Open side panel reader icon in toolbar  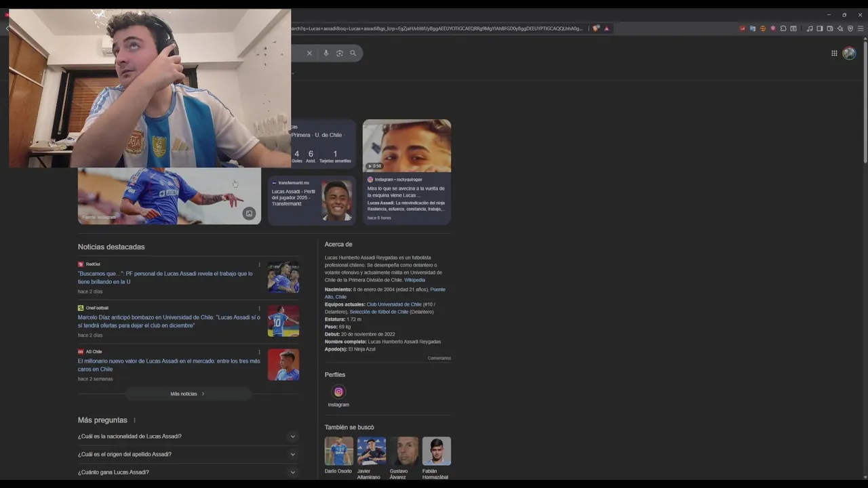point(793,28)
